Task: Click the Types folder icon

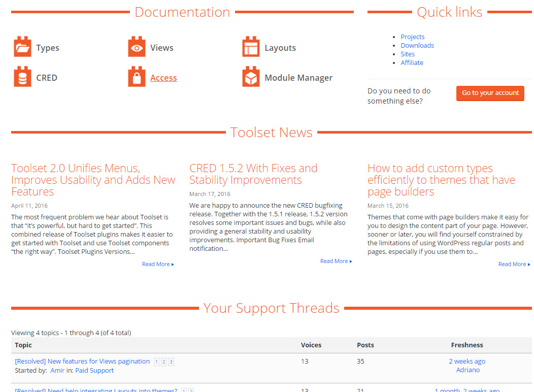Action: (x=22, y=47)
